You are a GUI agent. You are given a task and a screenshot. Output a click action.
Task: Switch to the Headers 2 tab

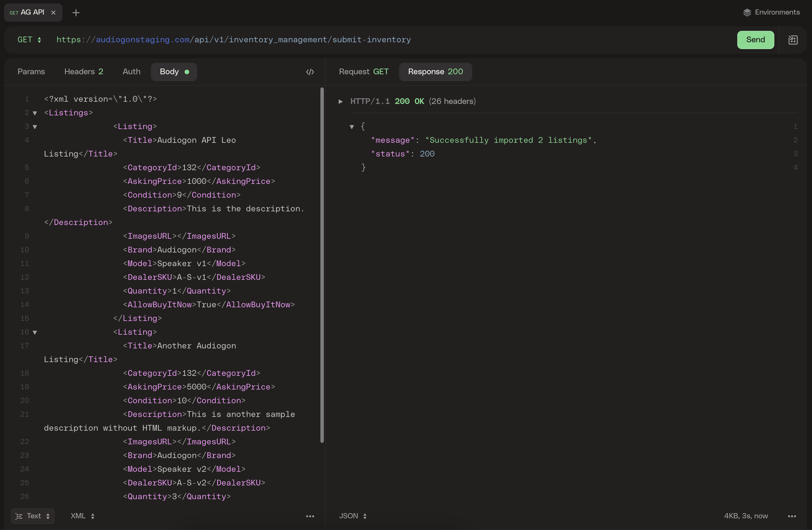[84, 71]
